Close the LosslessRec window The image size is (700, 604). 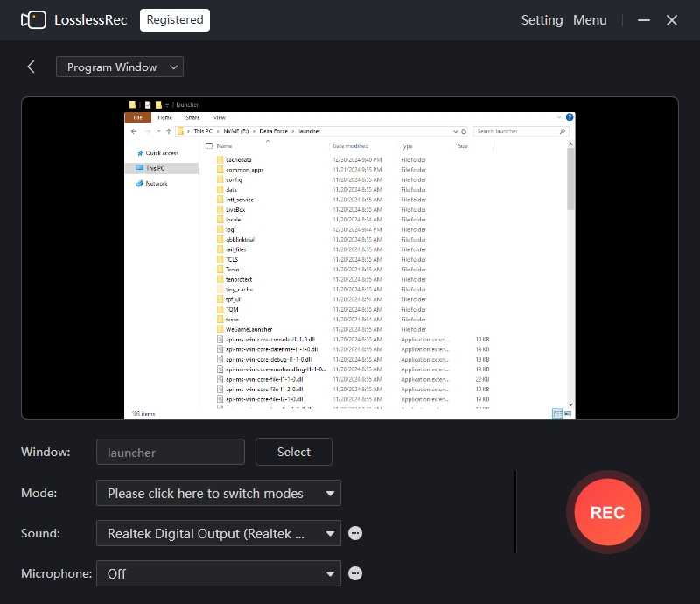point(672,20)
